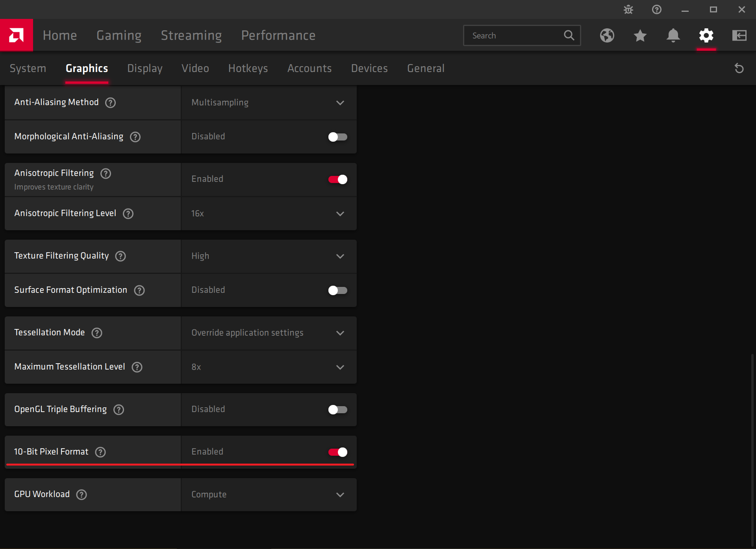
Task: Expand the Anti-Aliasing Method dropdown
Action: point(269,103)
